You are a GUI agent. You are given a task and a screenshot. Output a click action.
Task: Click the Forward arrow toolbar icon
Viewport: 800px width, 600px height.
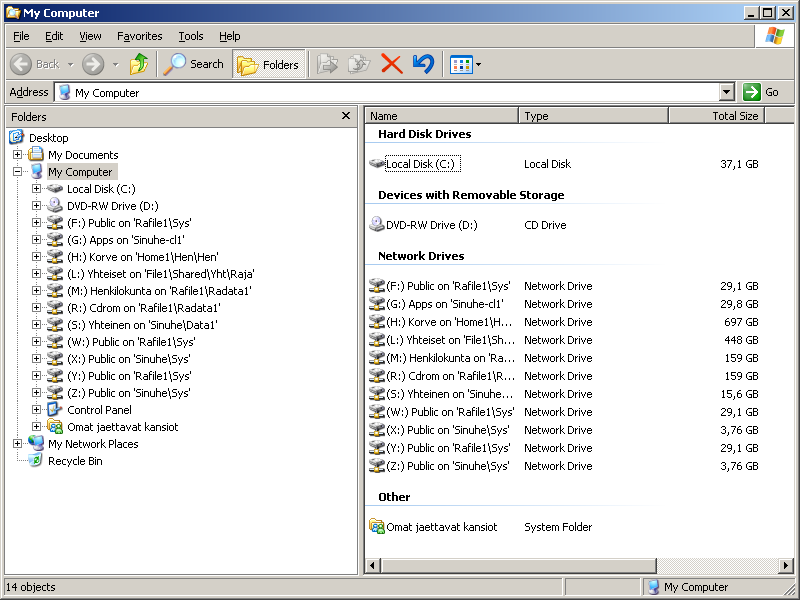(93, 64)
